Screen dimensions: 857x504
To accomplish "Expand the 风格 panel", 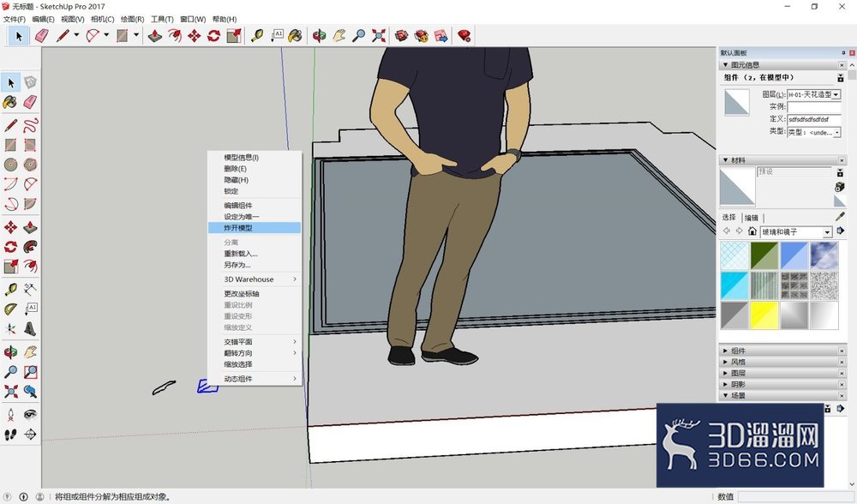I will 726,362.
